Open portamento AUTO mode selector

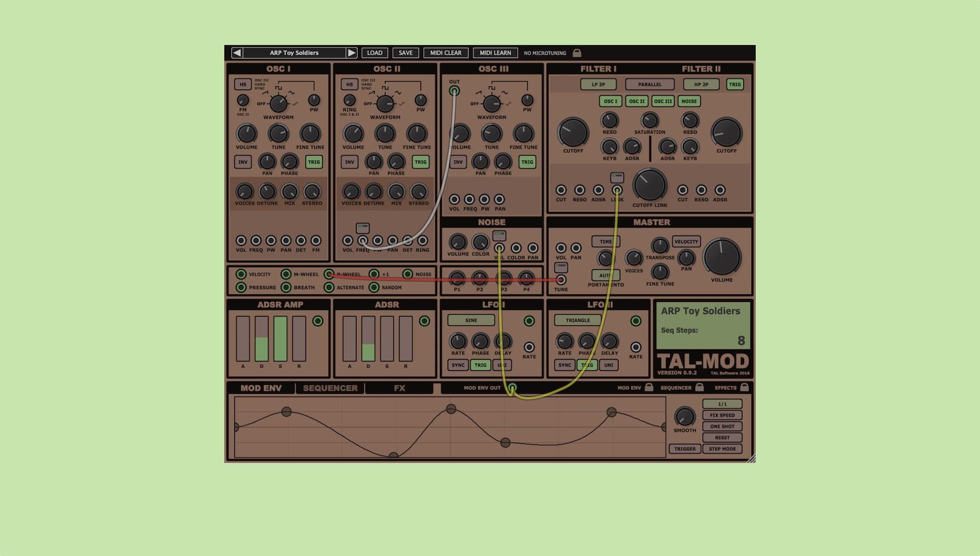[606, 275]
